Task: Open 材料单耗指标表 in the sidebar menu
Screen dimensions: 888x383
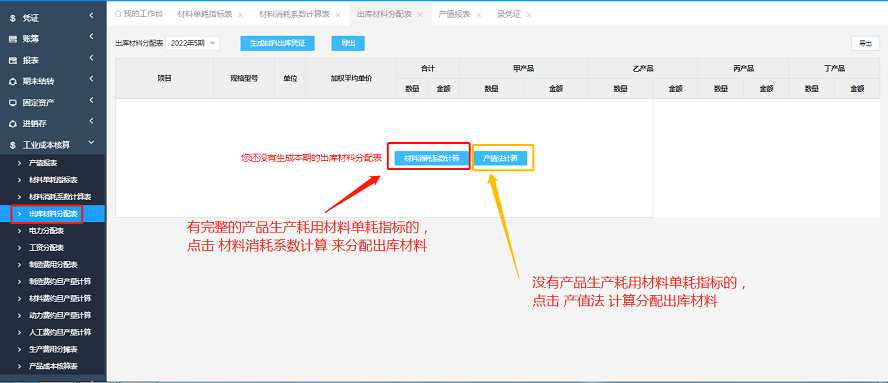Action: tap(53, 180)
